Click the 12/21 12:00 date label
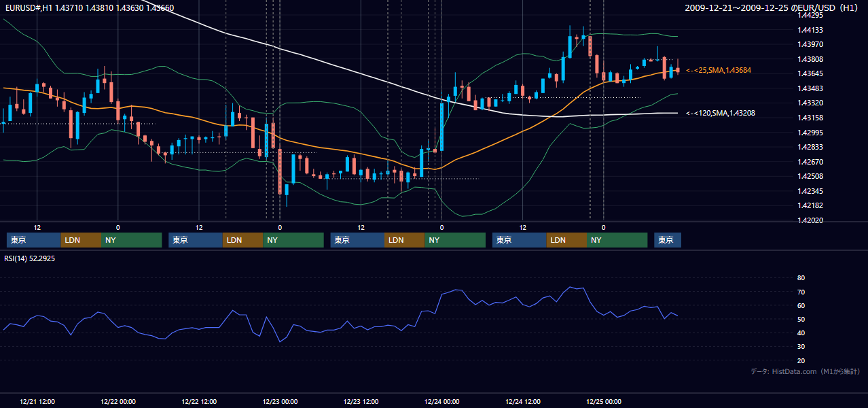 [x=37, y=401]
